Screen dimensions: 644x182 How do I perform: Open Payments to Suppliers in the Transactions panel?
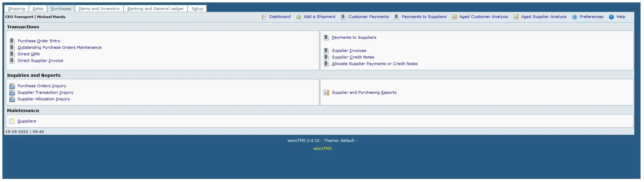click(354, 37)
